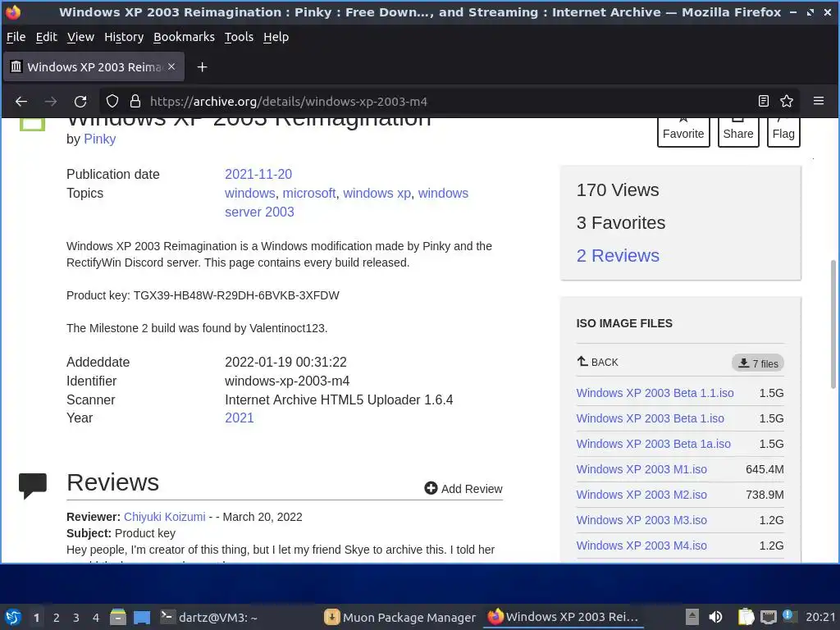This screenshot has width=840, height=630.
Task: Switch to the Muon Package Manager window
Action: [400, 617]
